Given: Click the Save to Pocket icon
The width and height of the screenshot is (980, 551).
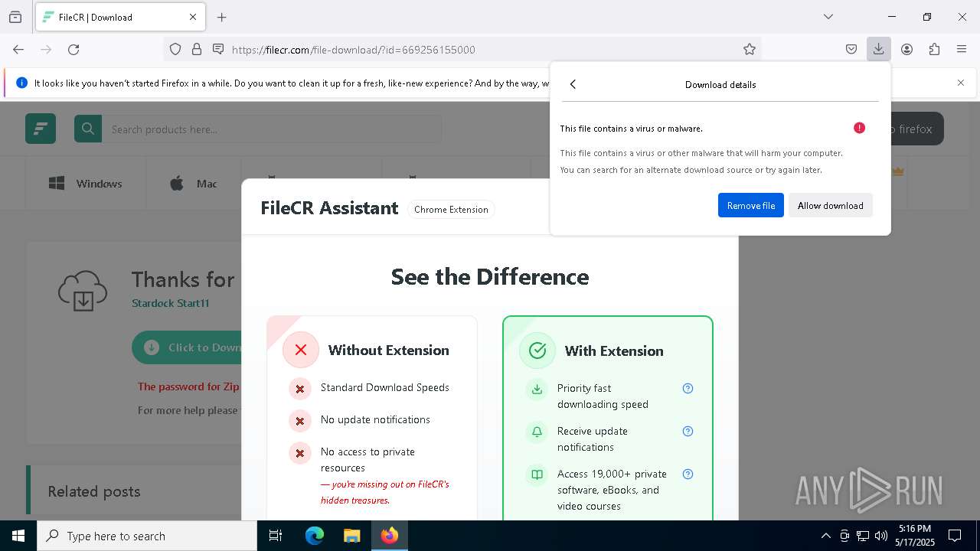Looking at the screenshot, I should (851, 49).
